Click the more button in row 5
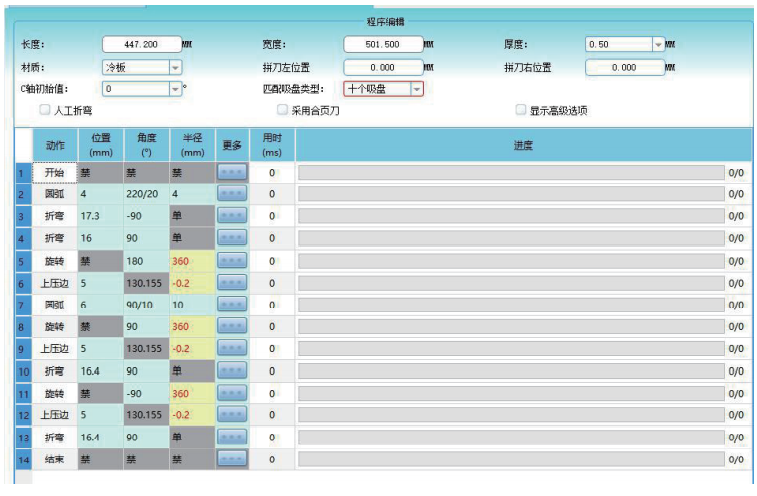Viewport: 757px width, 496px height. point(231,260)
